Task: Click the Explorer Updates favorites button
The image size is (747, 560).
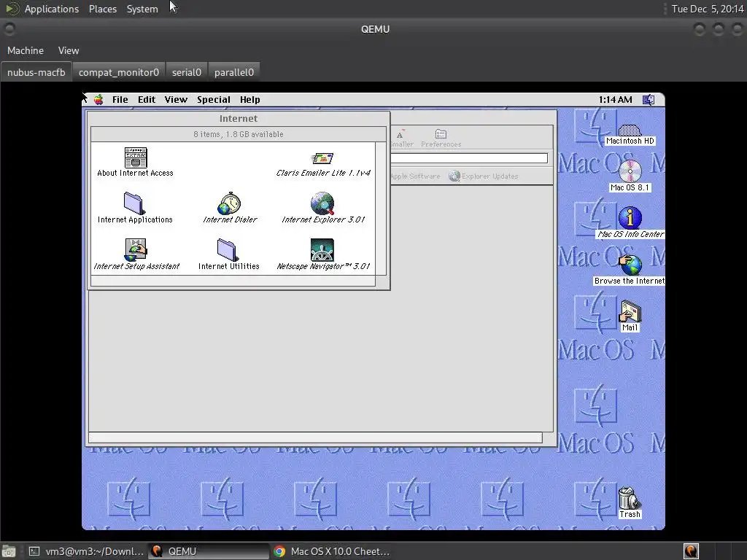Action: pos(483,176)
